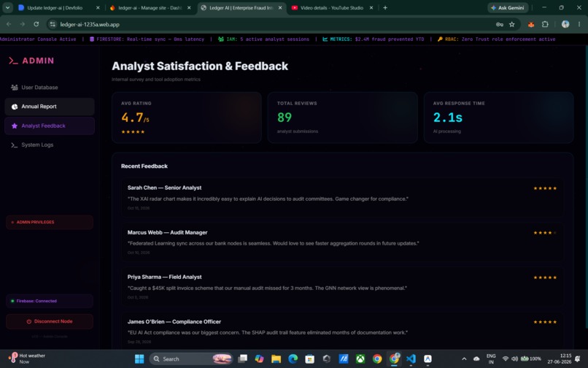Select Marcus Webb — Audit Manager feedback
Image resolution: width=588 pixels, height=368 pixels.
342,242
